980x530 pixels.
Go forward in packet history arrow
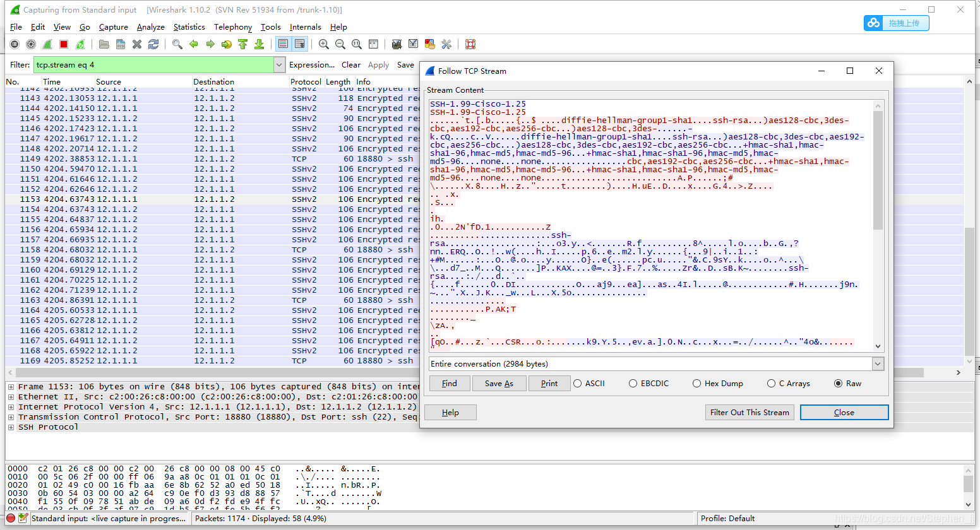tap(210, 44)
